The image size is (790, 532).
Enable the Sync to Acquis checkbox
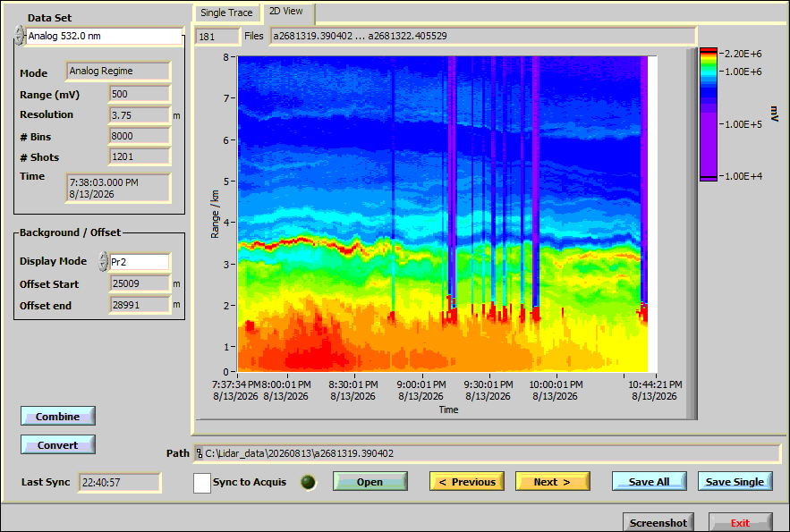(202, 483)
